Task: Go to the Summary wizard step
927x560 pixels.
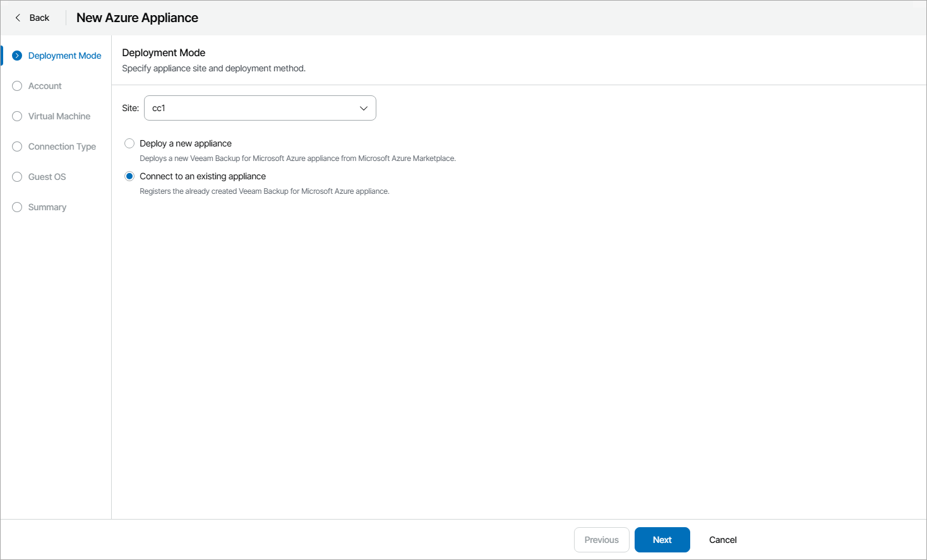Action: click(x=47, y=207)
